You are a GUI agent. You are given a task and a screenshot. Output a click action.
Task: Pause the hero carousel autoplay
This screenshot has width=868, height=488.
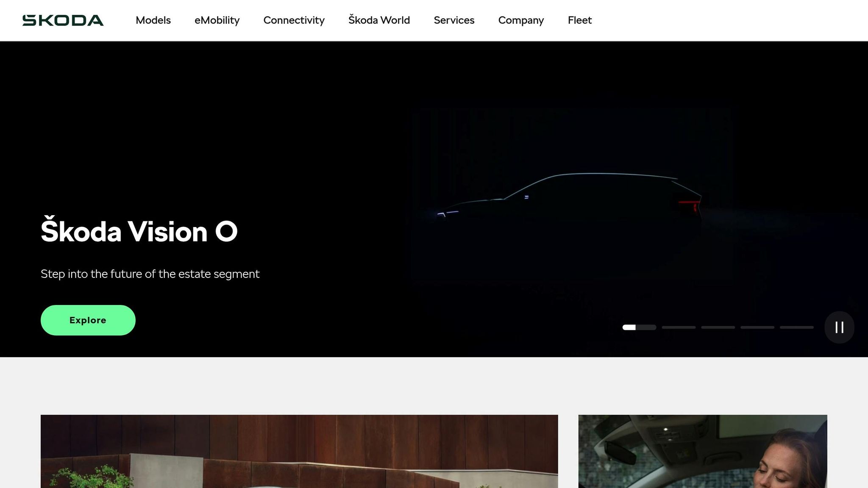(x=839, y=327)
